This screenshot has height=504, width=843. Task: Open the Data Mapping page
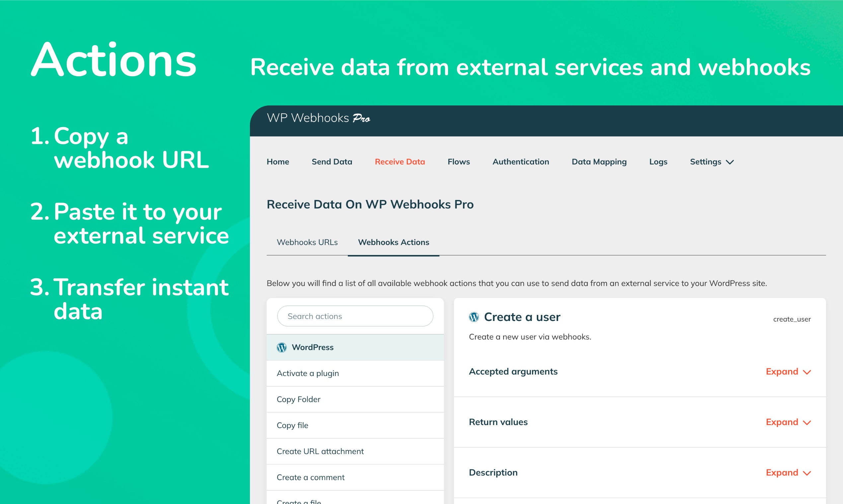coord(599,162)
